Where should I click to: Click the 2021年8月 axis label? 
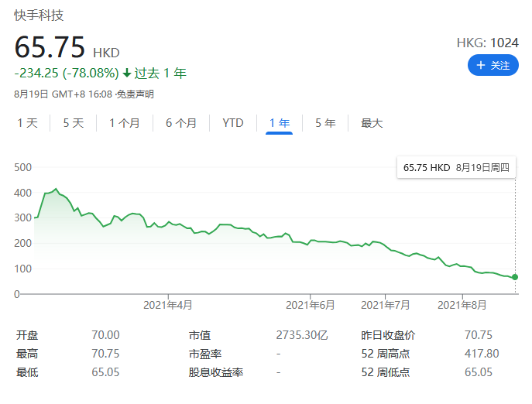462,305
